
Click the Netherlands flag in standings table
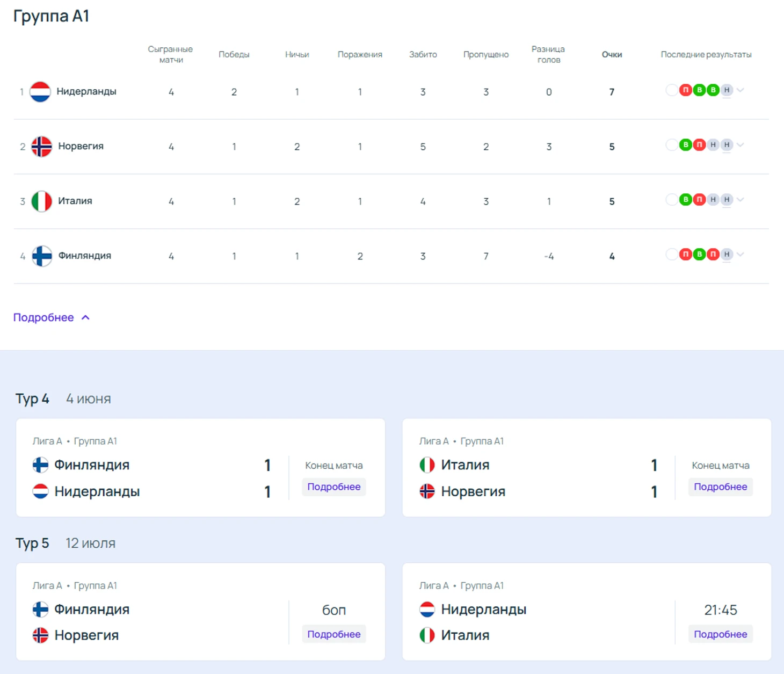[x=40, y=92]
